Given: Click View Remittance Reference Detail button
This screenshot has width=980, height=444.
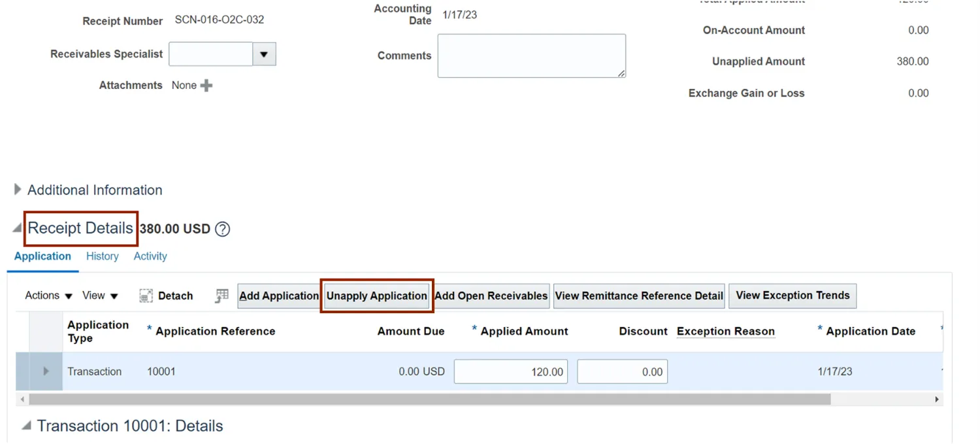Looking at the screenshot, I should coord(639,296).
